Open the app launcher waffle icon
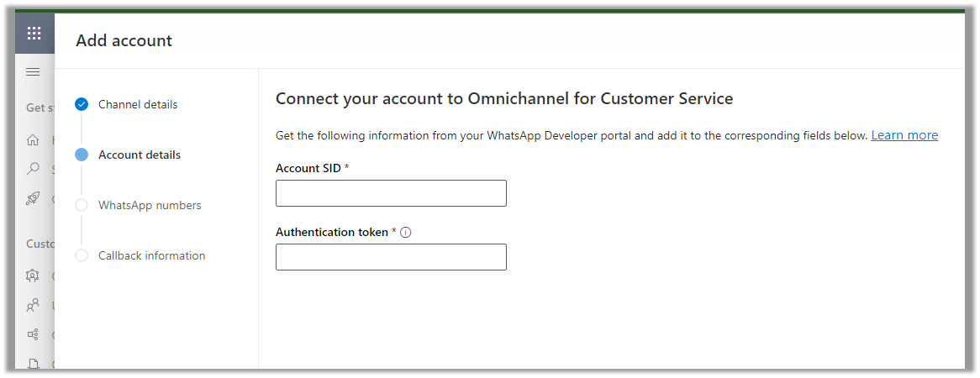Viewport: 980px width, 378px height. coord(34,34)
